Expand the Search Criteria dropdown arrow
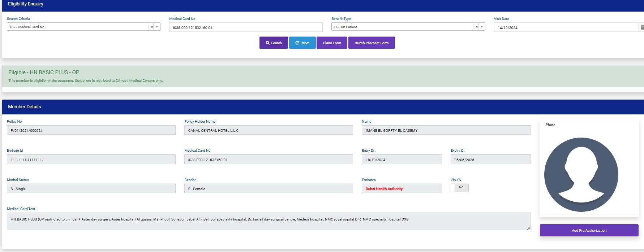 tap(157, 27)
